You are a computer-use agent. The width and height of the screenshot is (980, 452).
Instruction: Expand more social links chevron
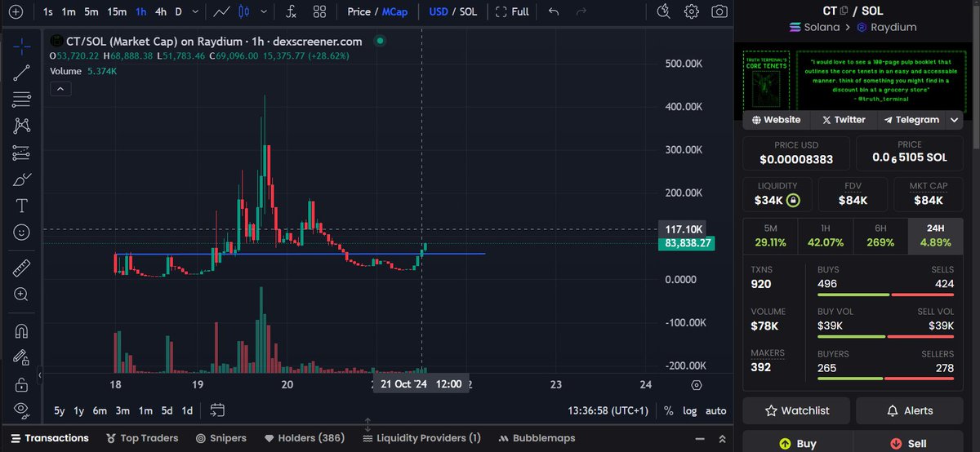coord(954,119)
